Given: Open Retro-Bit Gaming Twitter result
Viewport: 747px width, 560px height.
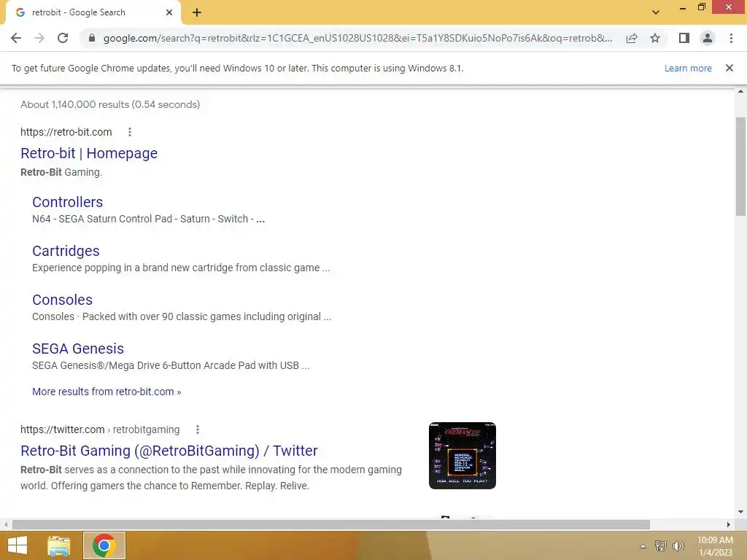Looking at the screenshot, I should [169, 451].
